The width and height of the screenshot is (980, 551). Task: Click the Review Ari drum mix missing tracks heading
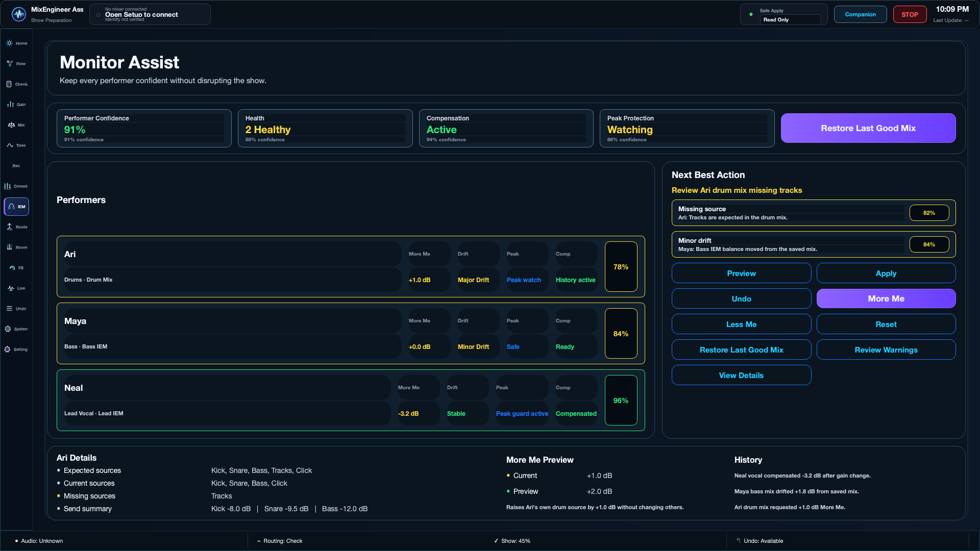click(737, 190)
